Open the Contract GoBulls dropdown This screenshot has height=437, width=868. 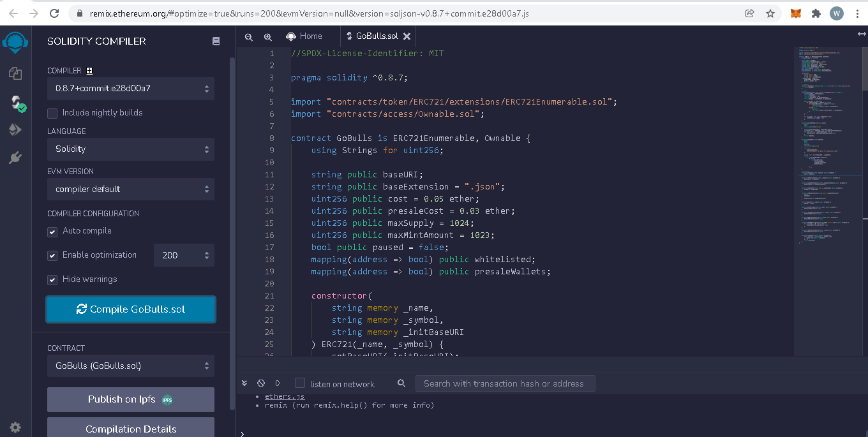[x=130, y=366]
